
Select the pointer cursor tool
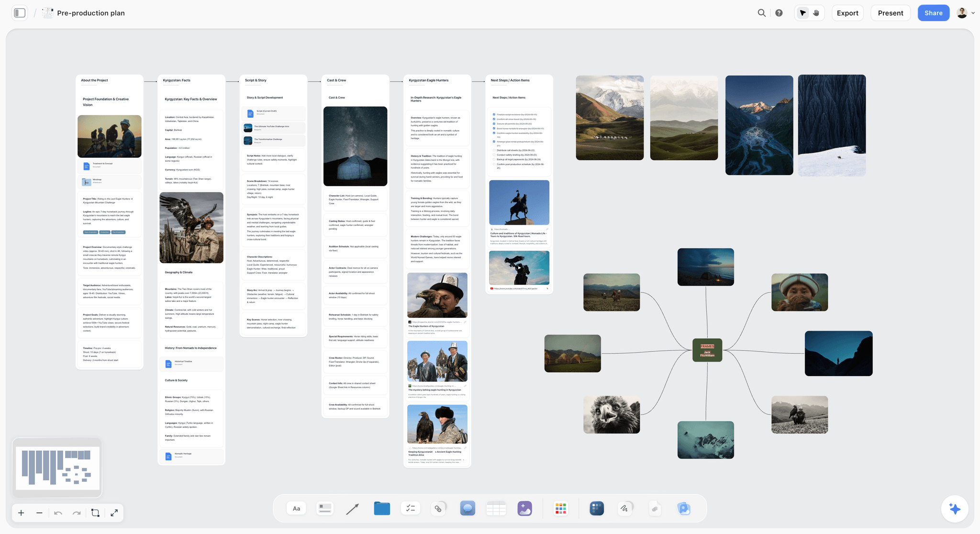pyautogui.click(x=803, y=13)
